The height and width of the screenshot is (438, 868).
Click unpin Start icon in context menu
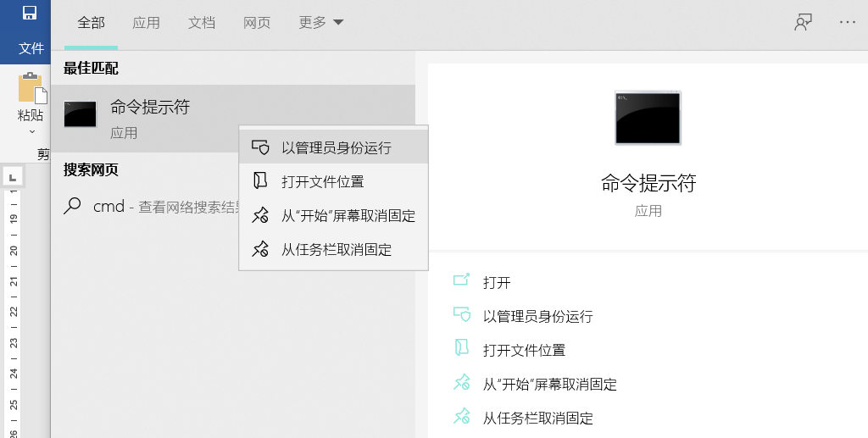260,215
